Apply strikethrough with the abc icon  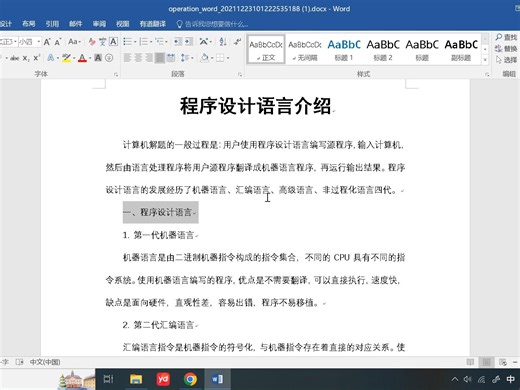(14, 58)
